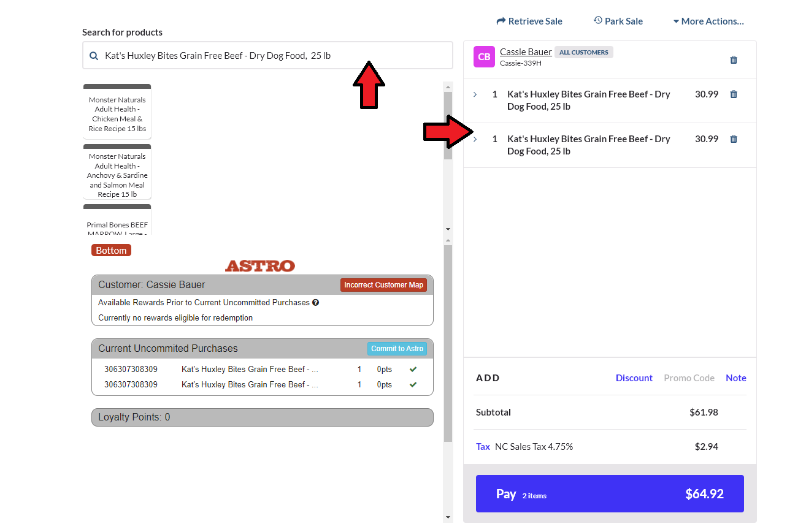This screenshot has height=532, width=806.
Task: Expand the first line item details
Action: click(475, 94)
